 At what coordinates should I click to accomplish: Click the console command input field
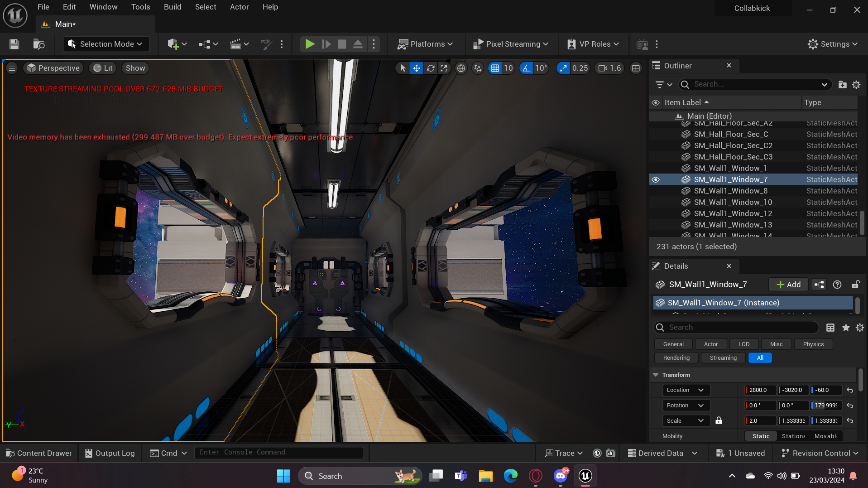tap(279, 452)
